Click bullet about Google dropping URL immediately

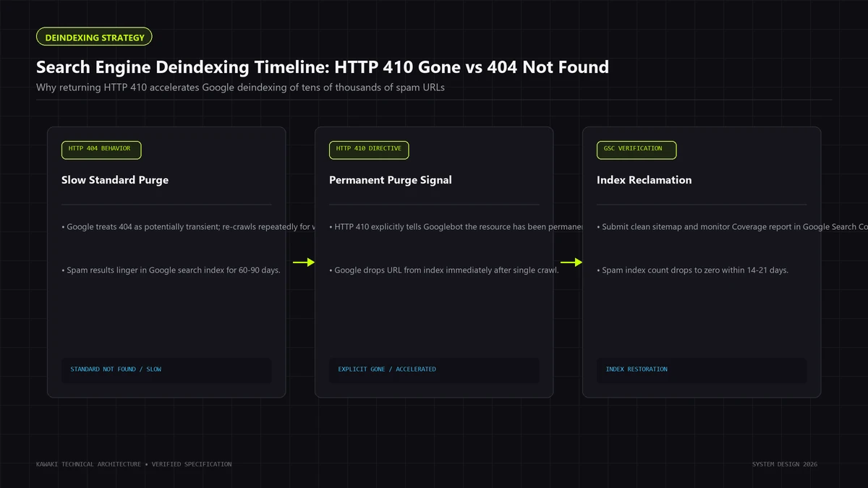444,270
